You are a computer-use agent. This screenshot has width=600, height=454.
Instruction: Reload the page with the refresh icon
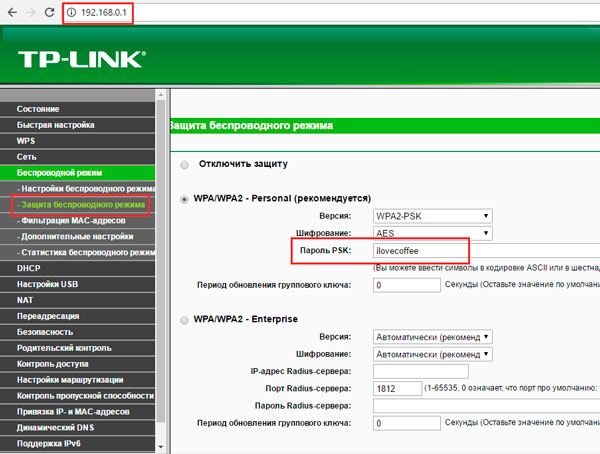click(50, 14)
